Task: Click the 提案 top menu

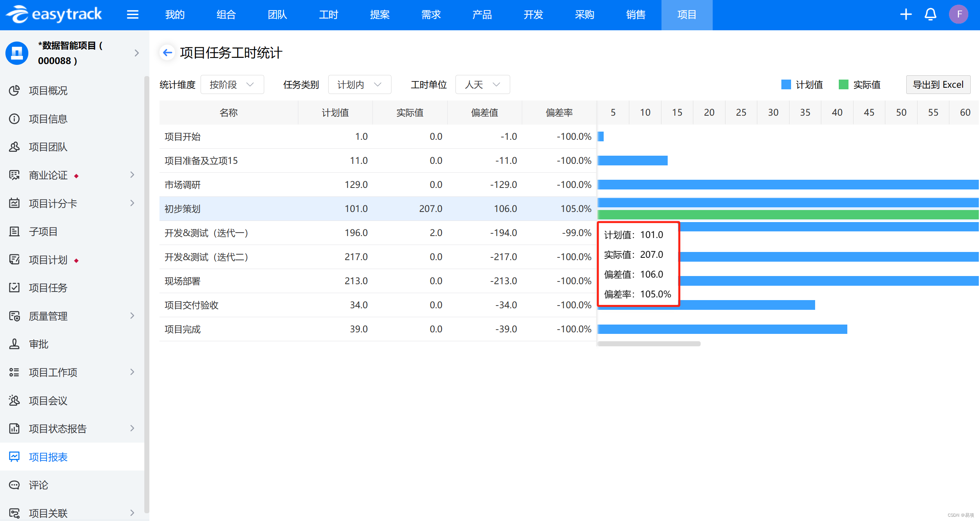Action: (380, 15)
